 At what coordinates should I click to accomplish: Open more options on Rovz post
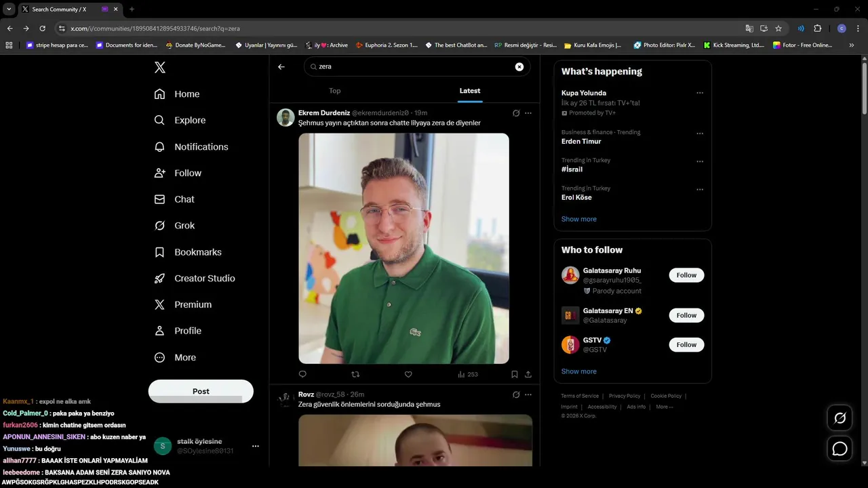(x=528, y=394)
